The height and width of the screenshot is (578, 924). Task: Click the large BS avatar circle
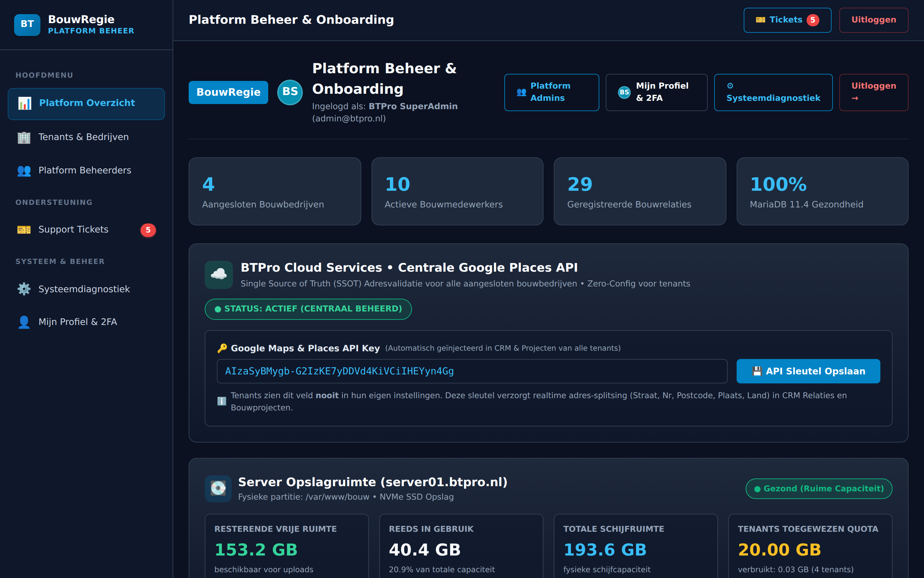(x=290, y=92)
